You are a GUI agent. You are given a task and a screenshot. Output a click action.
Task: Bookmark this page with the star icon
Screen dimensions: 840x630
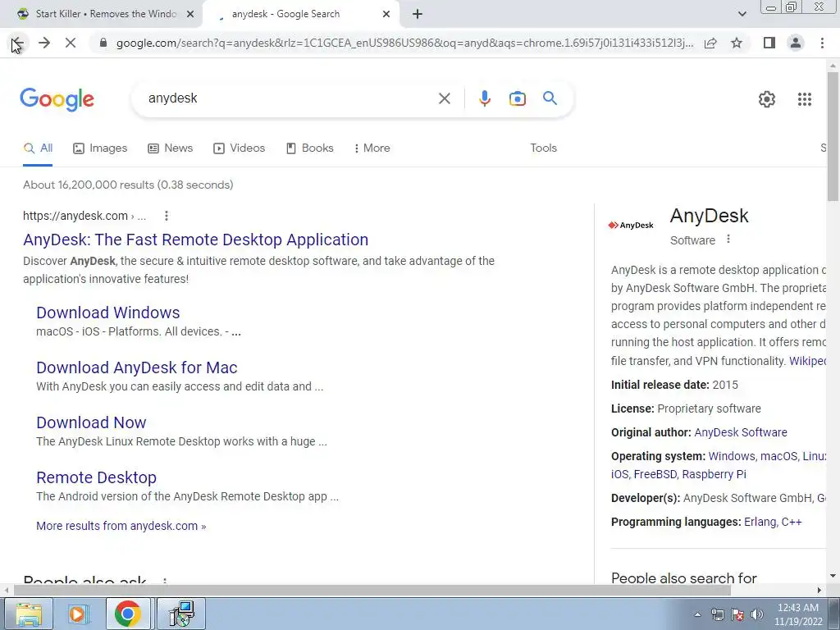tap(737, 43)
